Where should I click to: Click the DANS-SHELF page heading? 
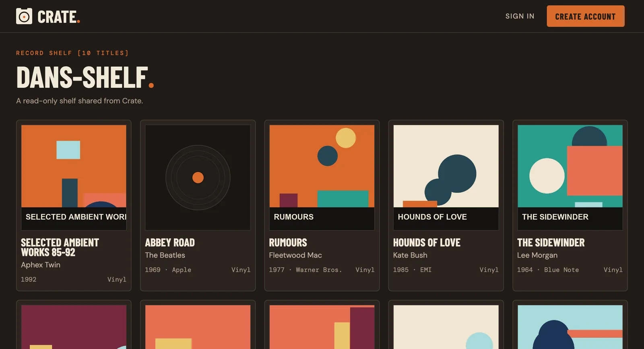pos(85,77)
